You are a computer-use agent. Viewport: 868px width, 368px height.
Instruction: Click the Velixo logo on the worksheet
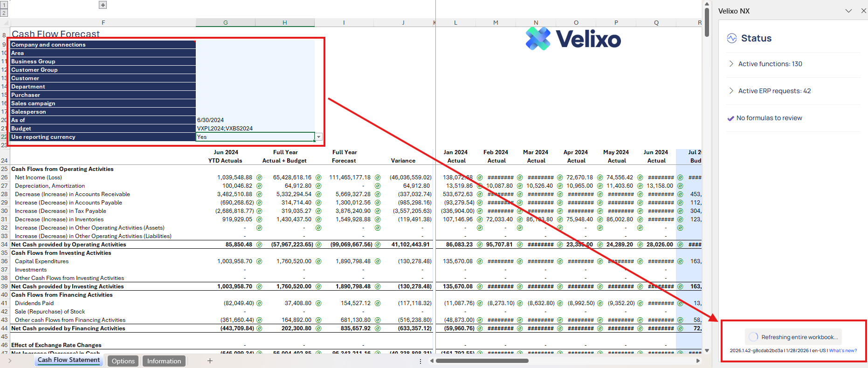click(573, 39)
